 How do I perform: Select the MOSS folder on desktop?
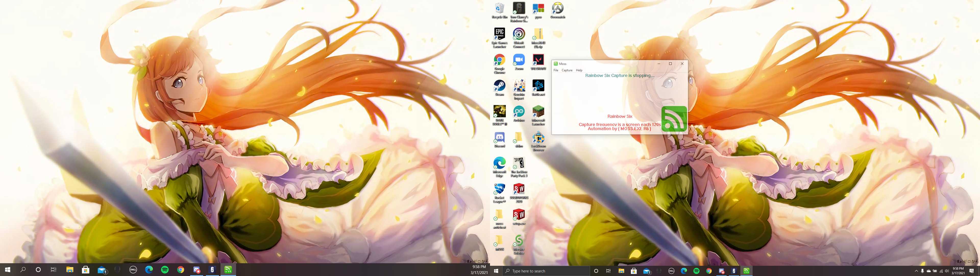tap(499, 243)
